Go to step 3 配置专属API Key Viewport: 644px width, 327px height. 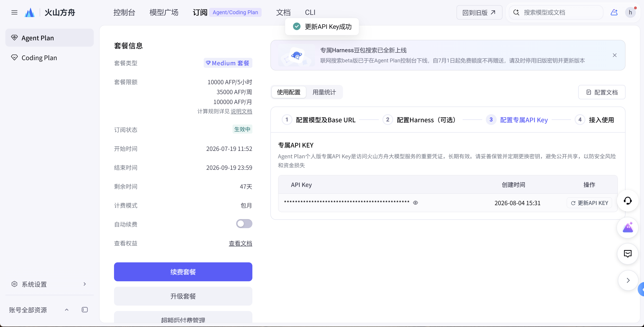(x=517, y=120)
